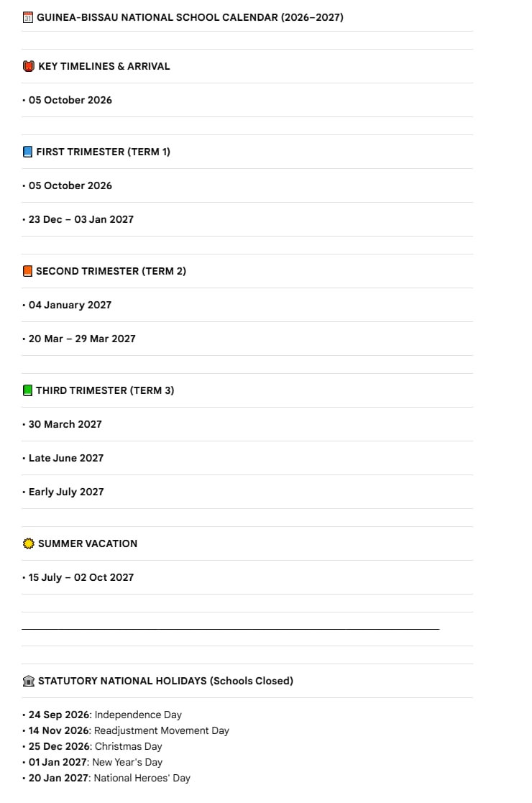The image size is (532, 803).
Task: Click the red backpack icon beside Key Timelines
Action: [x=29, y=66]
